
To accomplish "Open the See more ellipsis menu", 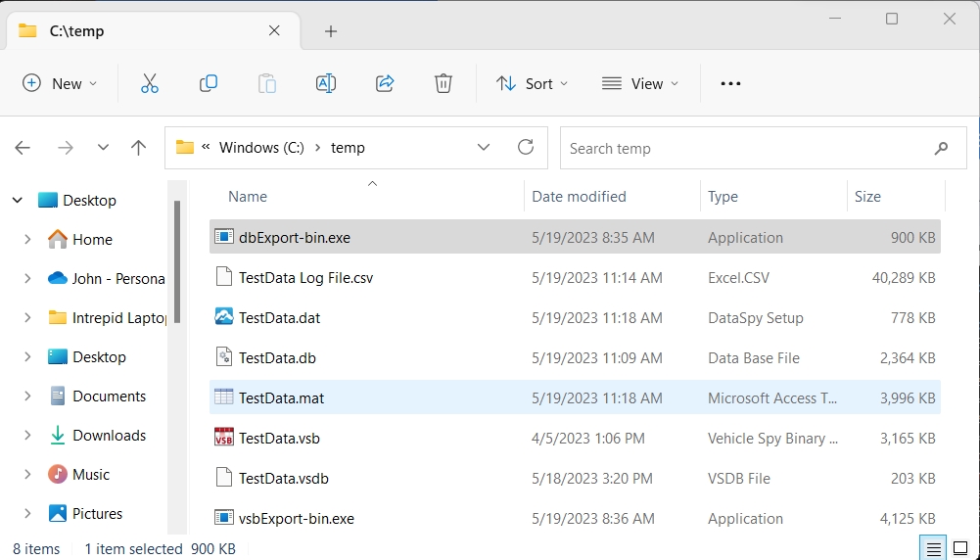I will point(730,84).
